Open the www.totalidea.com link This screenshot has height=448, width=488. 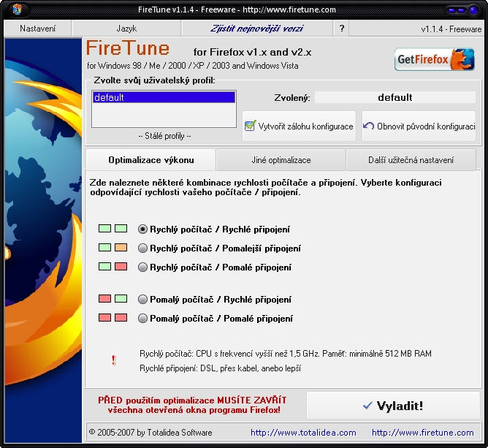point(303,433)
